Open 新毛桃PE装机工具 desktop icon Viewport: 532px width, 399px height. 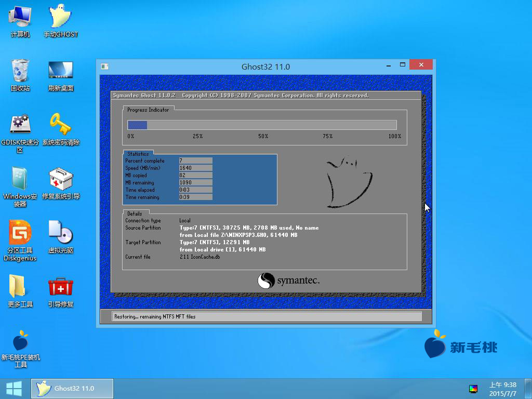coord(20,349)
